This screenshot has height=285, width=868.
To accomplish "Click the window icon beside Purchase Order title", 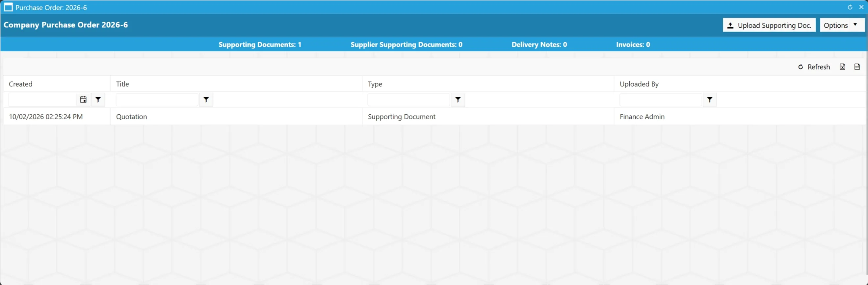I will (9, 7).
